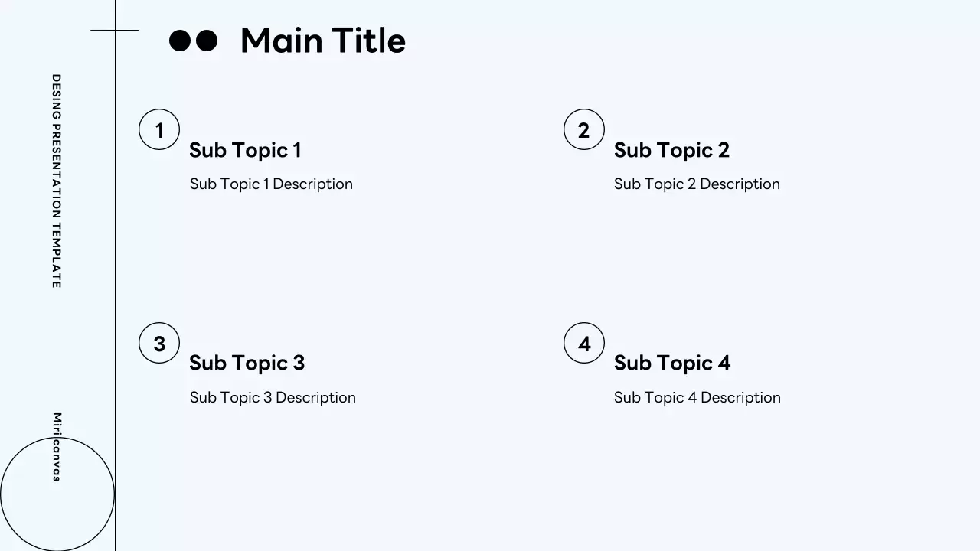The height and width of the screenshot is (551, 980).
Task: Click the Sub Topic 2 Description text
Action: pyautogui.click(x=697, y=184)
